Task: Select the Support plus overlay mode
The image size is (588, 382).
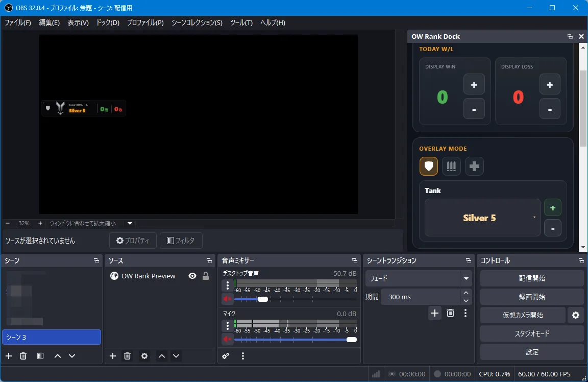Action: [474, 166]
